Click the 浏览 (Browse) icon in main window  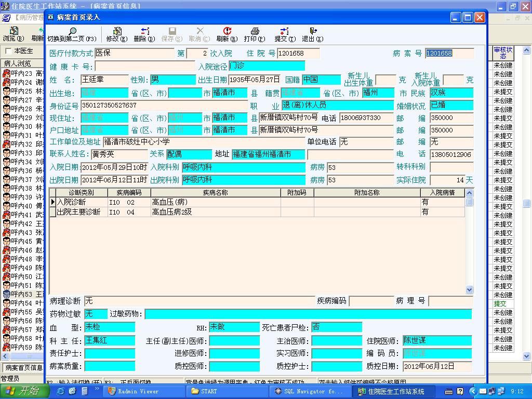(x=14, y=34)
